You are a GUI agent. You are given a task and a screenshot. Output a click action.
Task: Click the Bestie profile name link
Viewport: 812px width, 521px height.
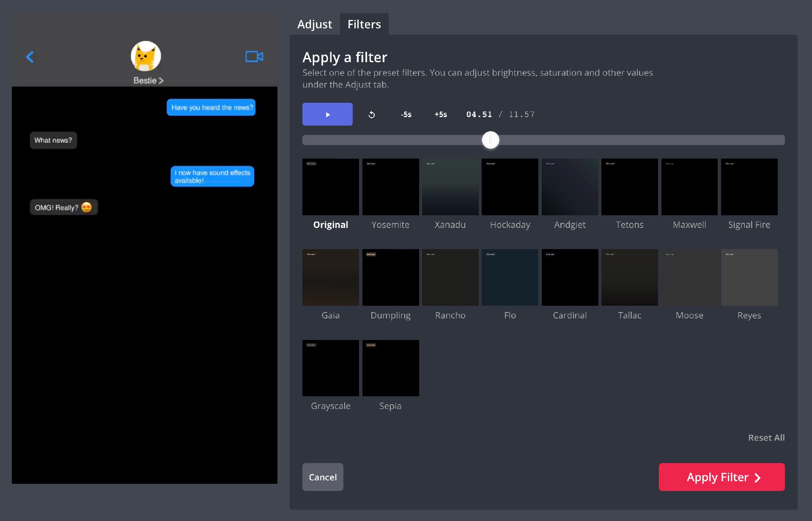tap(146, 80)
